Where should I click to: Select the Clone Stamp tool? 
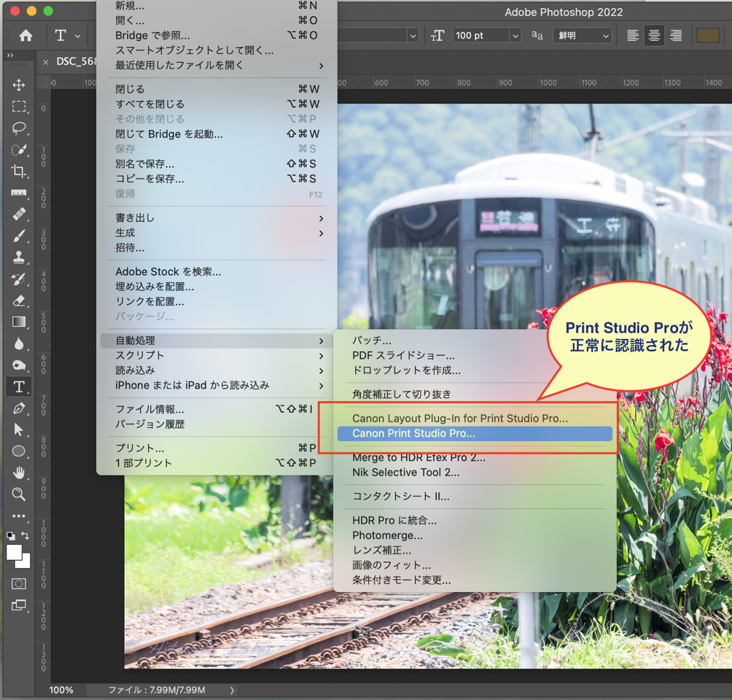tap(19, 257)
